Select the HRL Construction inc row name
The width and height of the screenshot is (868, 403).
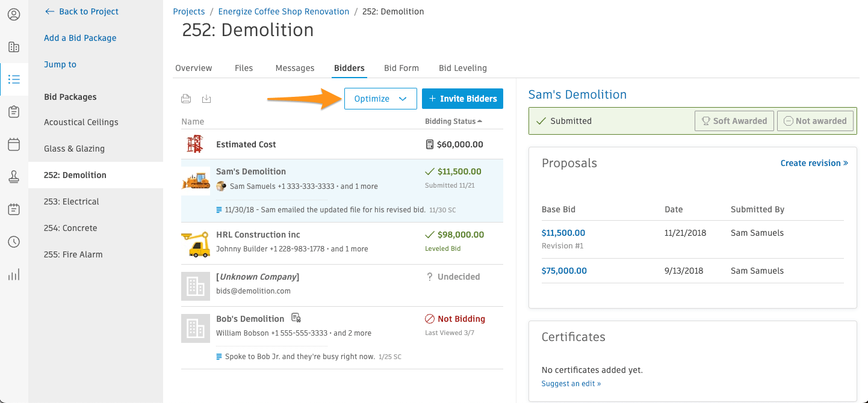pyautogui.click(x=258, y=235)
